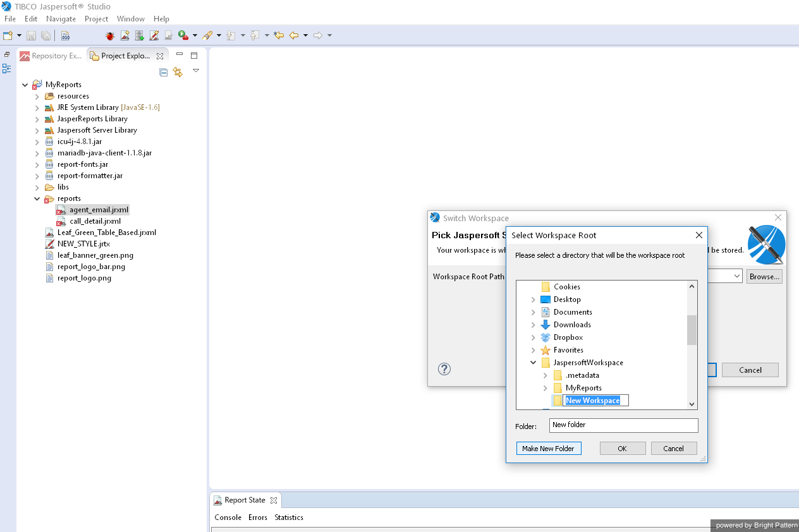Open the Back history dropdown arrow
Image resolution: width=799 pixels, height=532 pixels.
[x=305, y=35]
